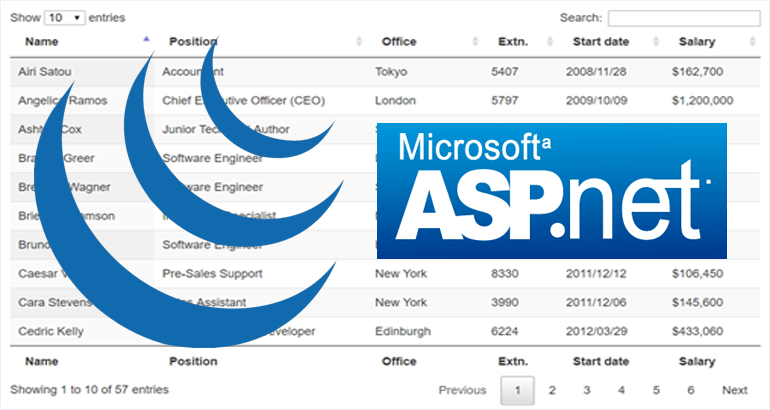
Task: Focus the Search input field
Action: tap(684, 18)
